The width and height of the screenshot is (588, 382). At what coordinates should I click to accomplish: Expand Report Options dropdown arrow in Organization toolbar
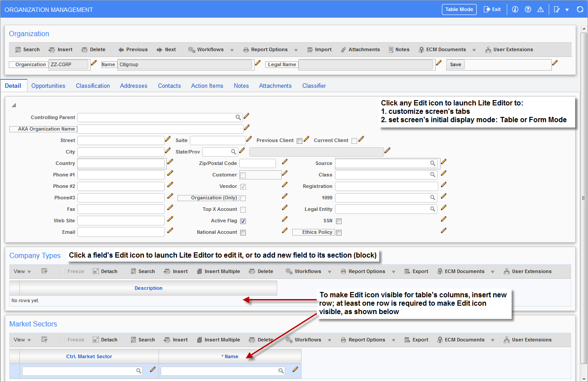click(x=296, y=50)
